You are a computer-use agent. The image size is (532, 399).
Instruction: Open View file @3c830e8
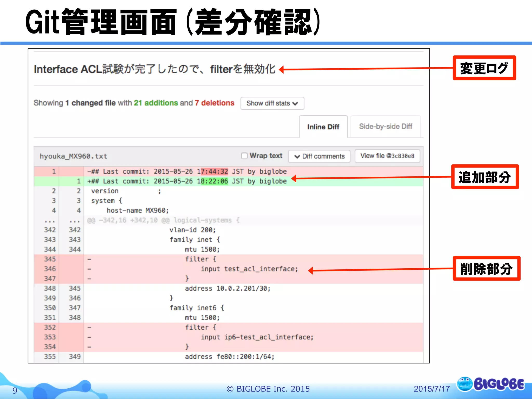tap(387, 156)
